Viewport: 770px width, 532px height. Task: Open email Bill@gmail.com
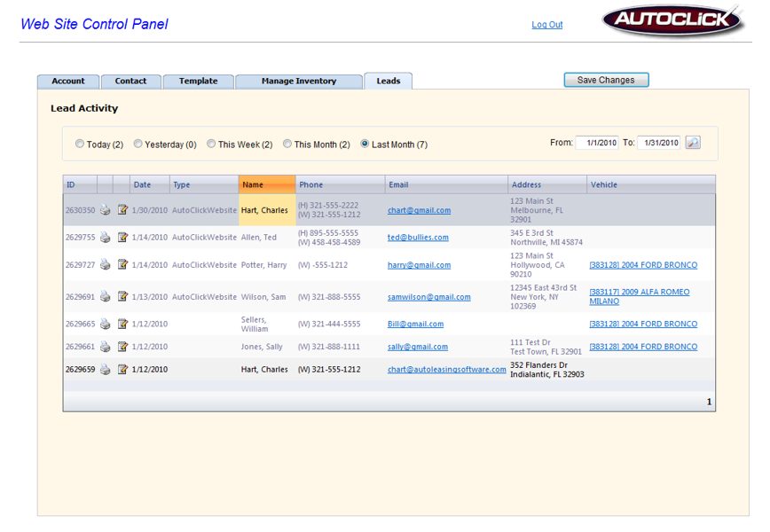(x=415, y=324)
